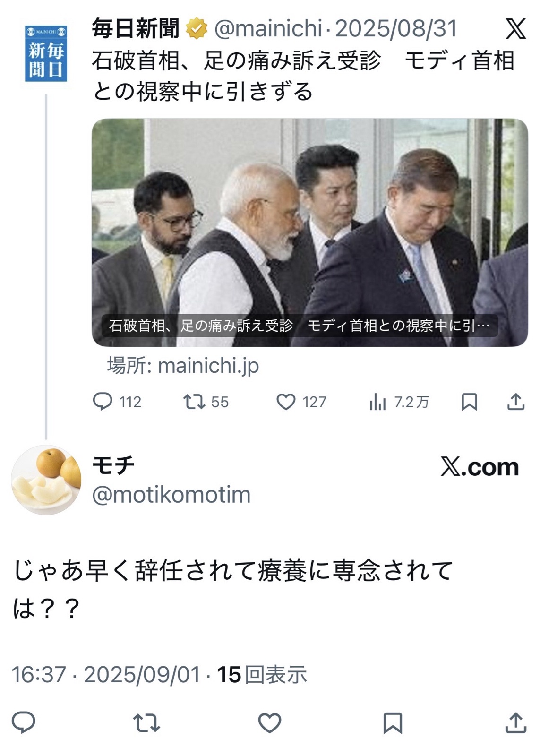Click the X logo beside the tweet date

pos(515,29)
